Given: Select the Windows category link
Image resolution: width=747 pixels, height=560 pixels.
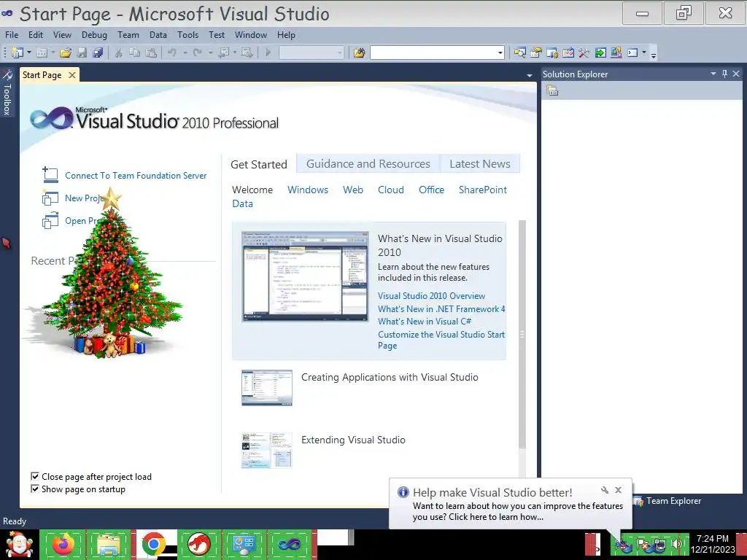Looking at the screenshot, I should coord(308,190).
